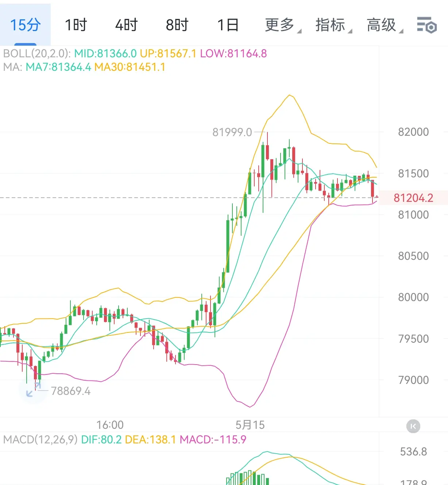The image size is (448, 485).
Task: Open chart settings icon at top right
Action: [x=427, y=25]
